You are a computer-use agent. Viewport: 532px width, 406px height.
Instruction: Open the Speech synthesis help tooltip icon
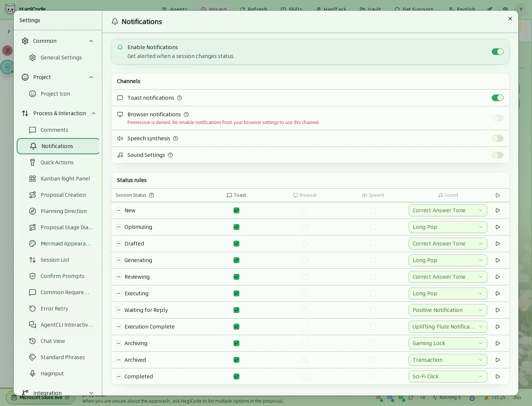tap(175, 138)
